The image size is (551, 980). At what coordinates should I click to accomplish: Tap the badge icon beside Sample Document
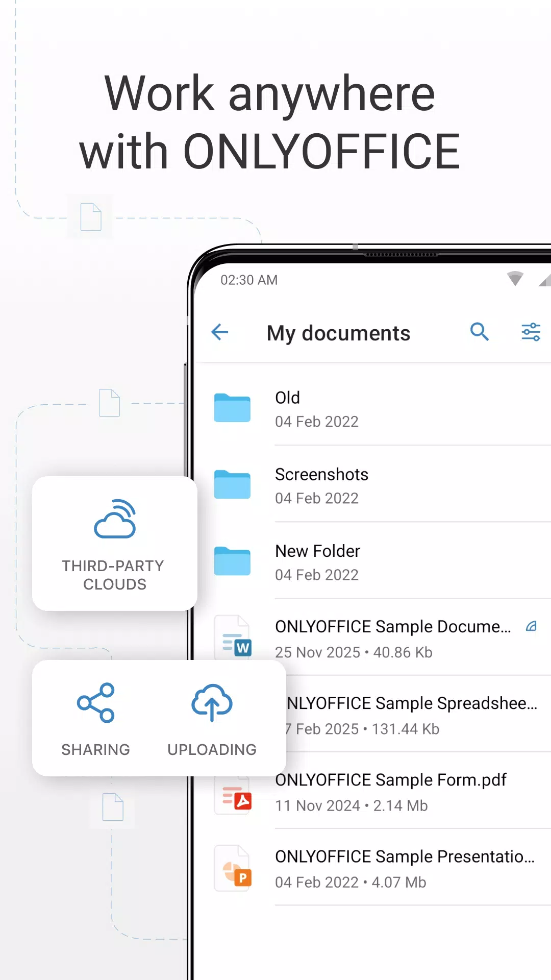pyautogui.click(x=531, y=626)
